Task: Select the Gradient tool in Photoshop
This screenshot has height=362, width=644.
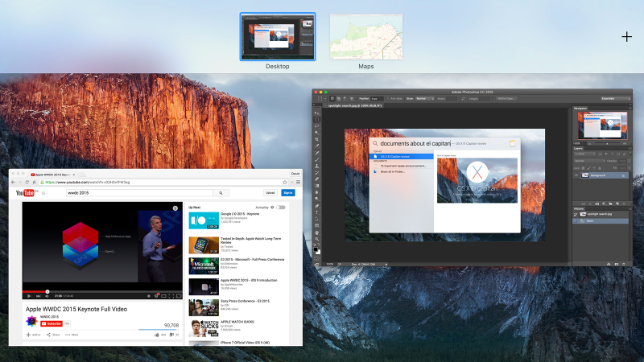Action: 316,186
